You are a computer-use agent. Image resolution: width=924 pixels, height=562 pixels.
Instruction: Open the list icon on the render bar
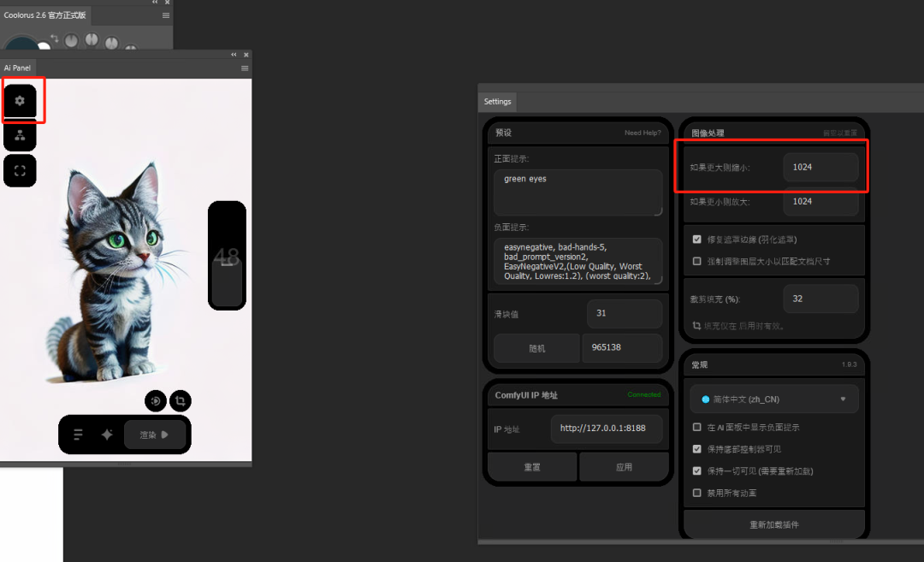click(80, 435)
